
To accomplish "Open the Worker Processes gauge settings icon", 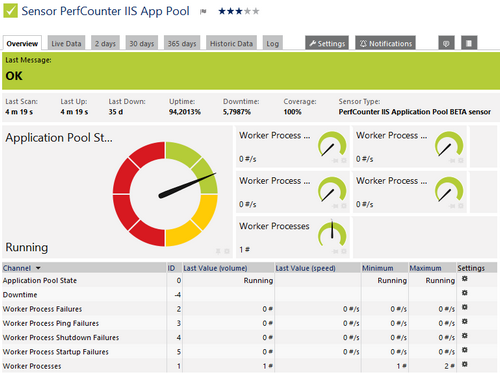I will pos(344,251).
